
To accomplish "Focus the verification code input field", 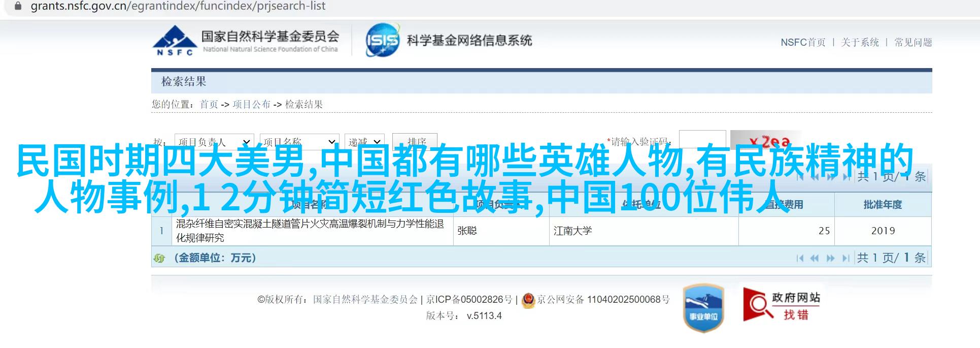I will [702, 140].
